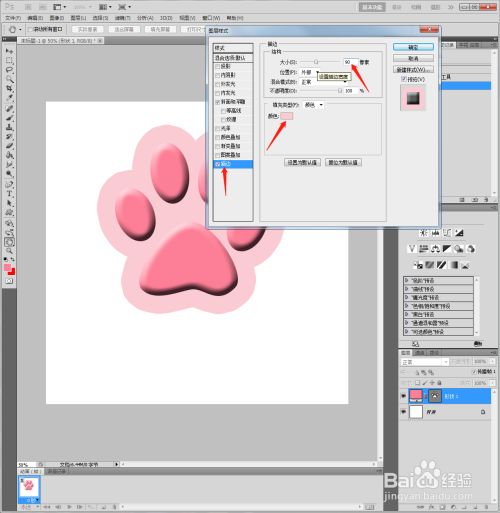Open the 混合模式 blend mode dropdown
This screenshot has width=500, height=513.
(323, 82)
